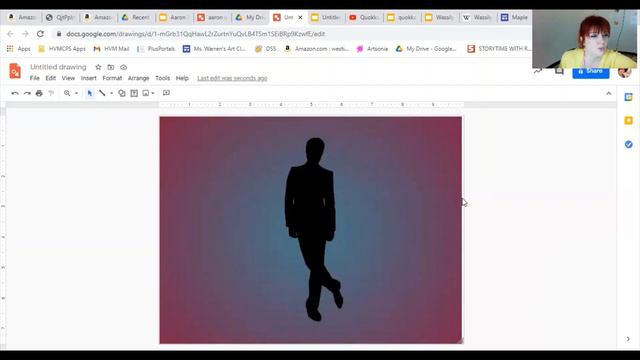Open the Arrange menu
Screen dimensions: 640x360
click(x=138, y=78)
